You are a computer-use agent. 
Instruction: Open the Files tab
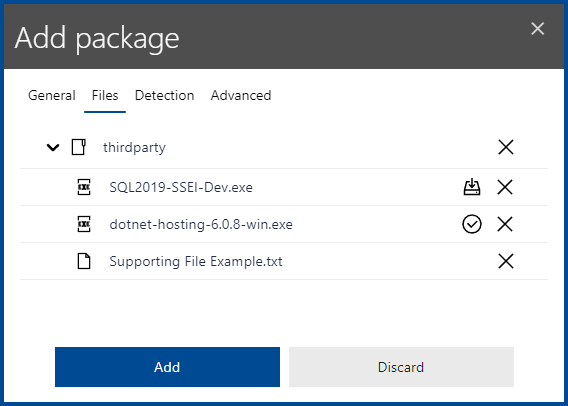(105, 96)
